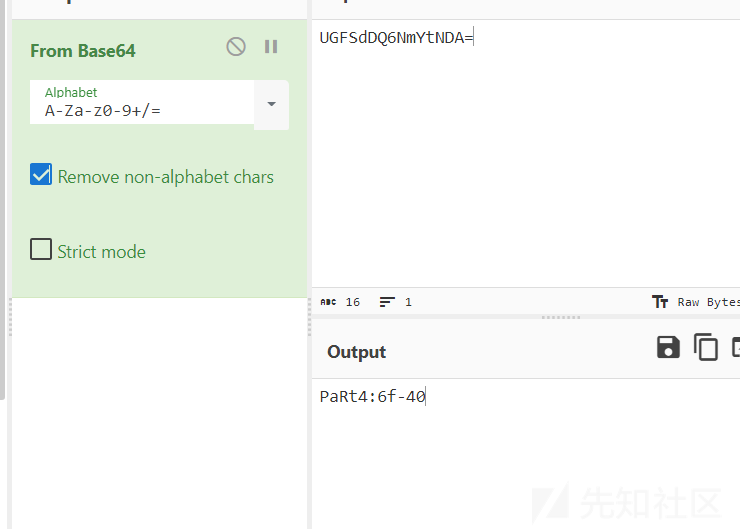
Task: Save output to file icon
Action: pos(668,347)
